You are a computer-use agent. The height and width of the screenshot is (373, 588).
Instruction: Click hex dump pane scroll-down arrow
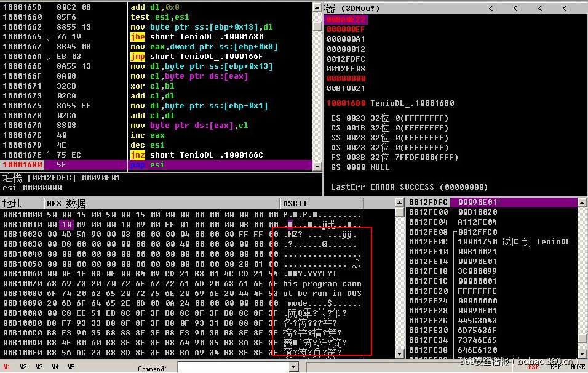400,353
